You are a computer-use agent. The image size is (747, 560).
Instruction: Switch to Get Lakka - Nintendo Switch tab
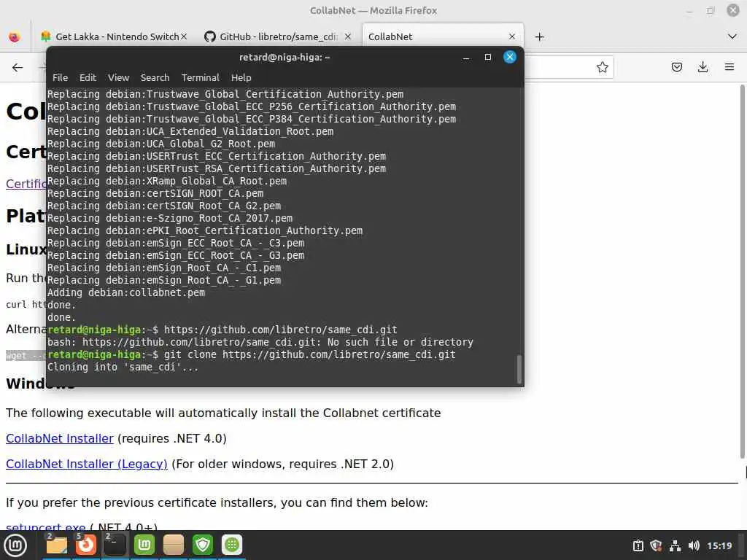click(x=115, y=36)
